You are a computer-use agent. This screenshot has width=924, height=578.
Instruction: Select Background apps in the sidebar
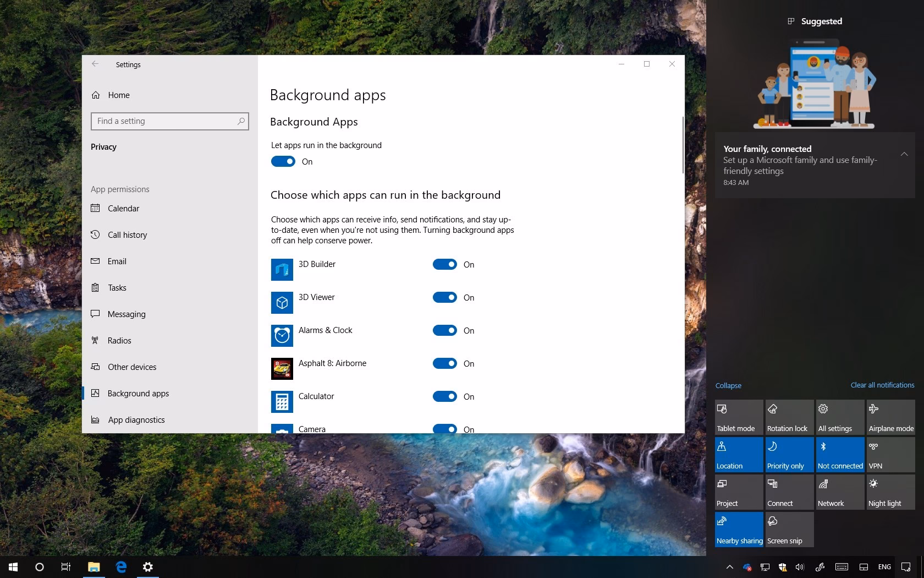(137, 393)
